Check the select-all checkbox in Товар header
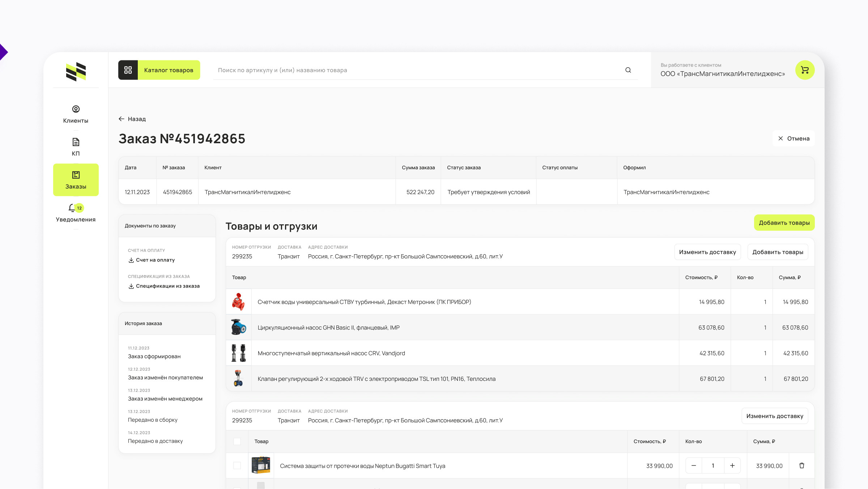This screenshot has height=489, width=868. 237,441
